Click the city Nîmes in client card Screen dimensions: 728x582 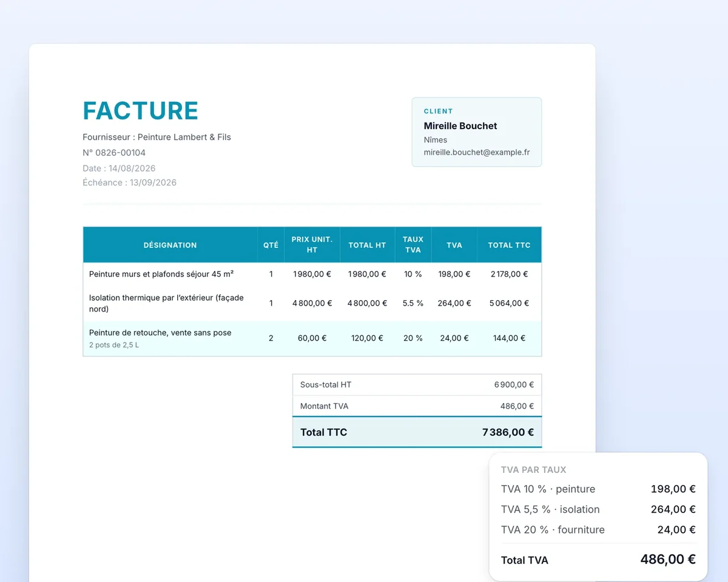436,140
